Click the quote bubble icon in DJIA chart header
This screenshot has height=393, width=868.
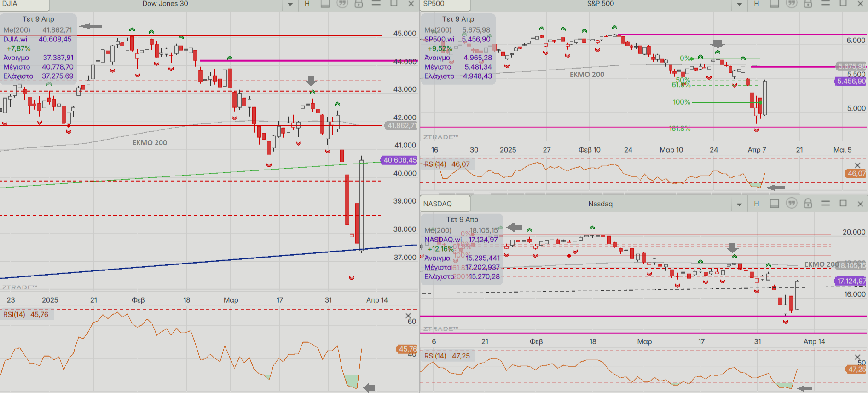(x=342, y=4)
